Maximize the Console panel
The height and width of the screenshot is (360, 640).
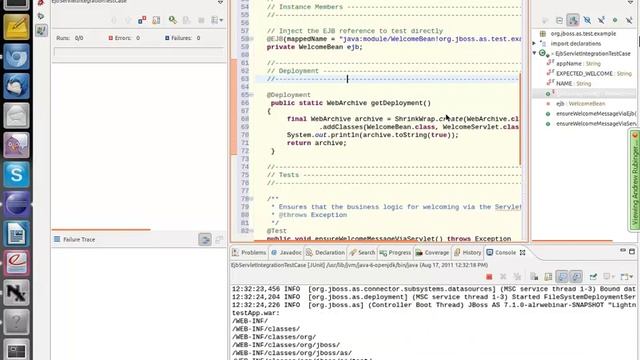click(x=632, y=251)
